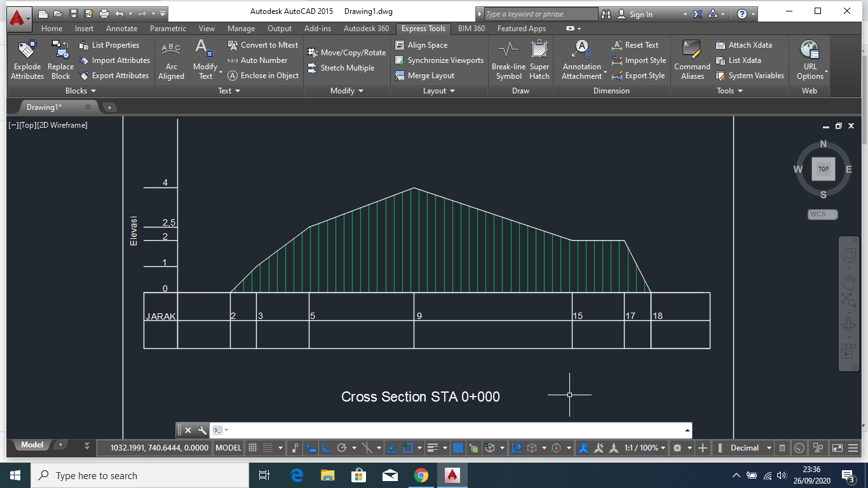Toggle Dynamic Input in status bar

coord(311,448)
